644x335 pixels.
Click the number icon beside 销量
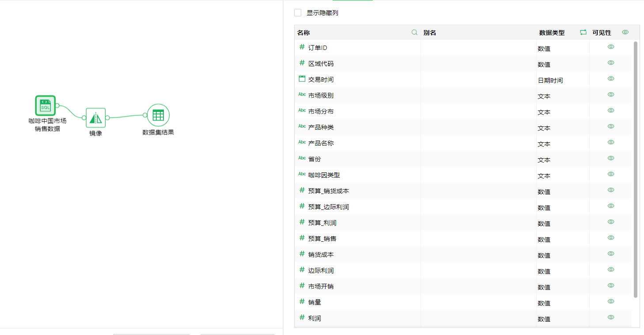(x=302, y=301)
